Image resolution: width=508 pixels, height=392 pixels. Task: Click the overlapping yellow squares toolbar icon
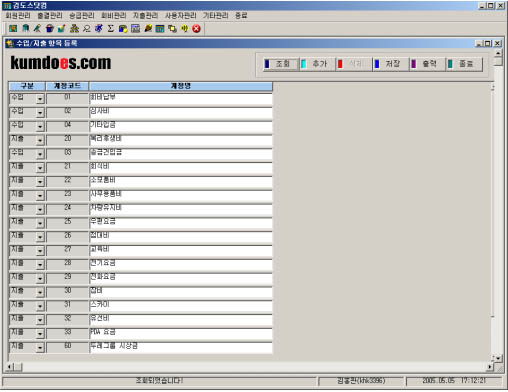[x=172, y=29]
